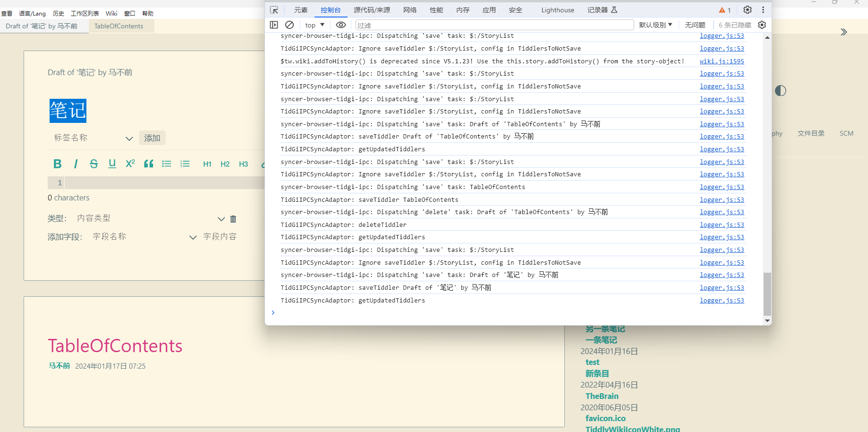This screenshot has width=868, height=432.
Task: Toggle the light/dark palette half-circle icon
Action: coord(781,91)
